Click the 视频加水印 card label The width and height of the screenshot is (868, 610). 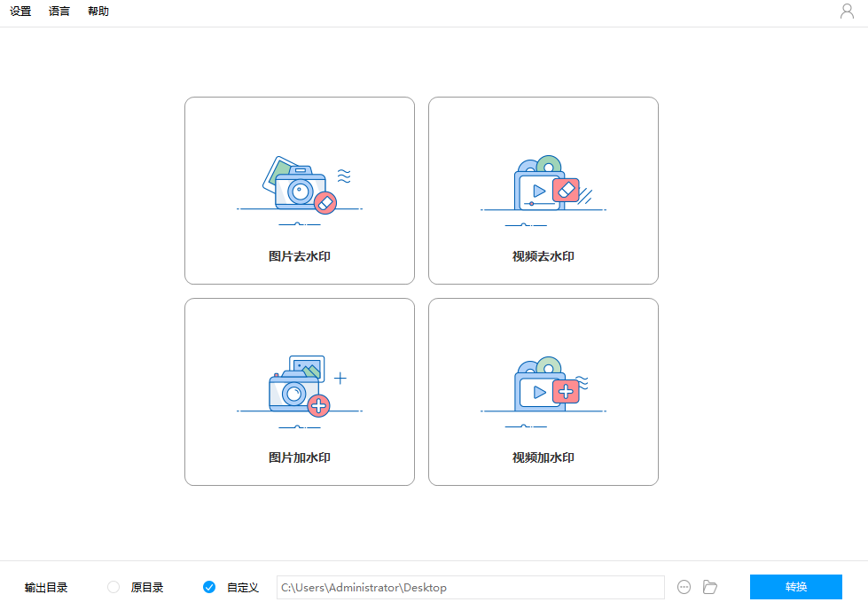tap(543, 458)
